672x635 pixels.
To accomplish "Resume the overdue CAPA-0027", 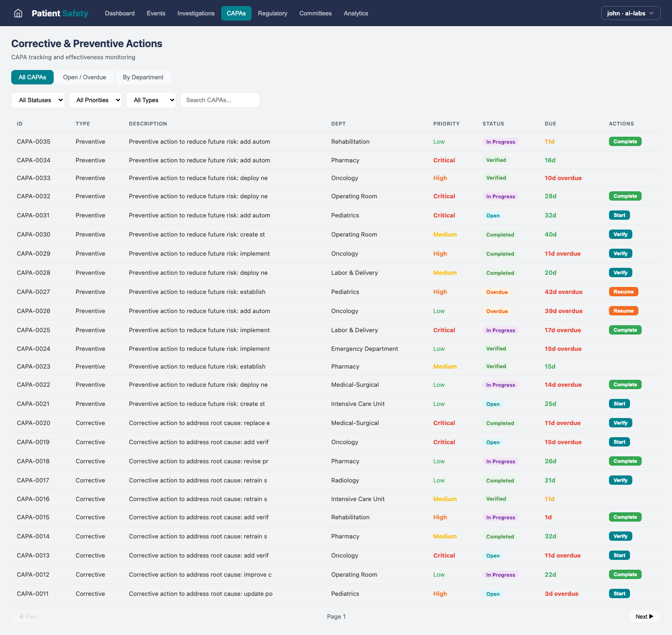I will [x=623, y=292].
